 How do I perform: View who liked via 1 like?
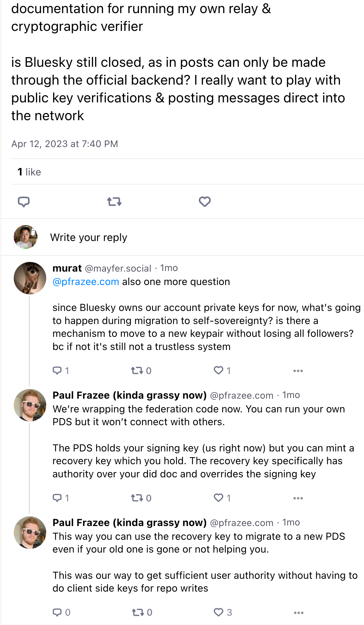point(29,172)
